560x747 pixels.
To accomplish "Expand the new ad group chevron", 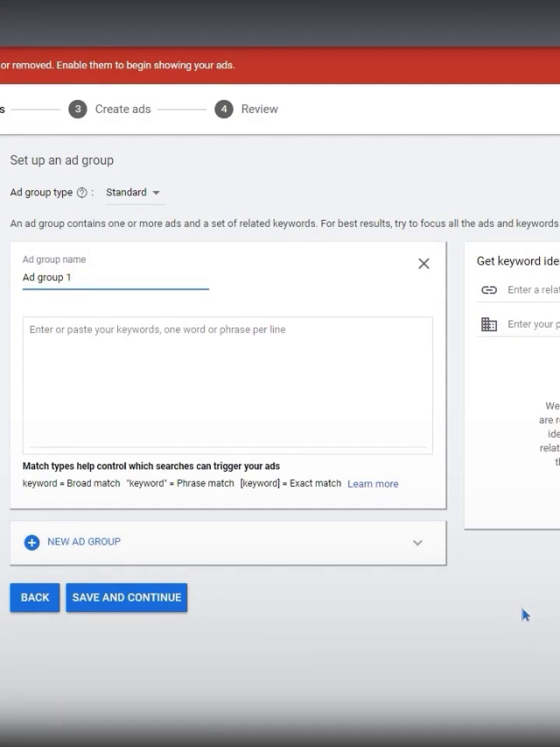I will click(417, 543).
